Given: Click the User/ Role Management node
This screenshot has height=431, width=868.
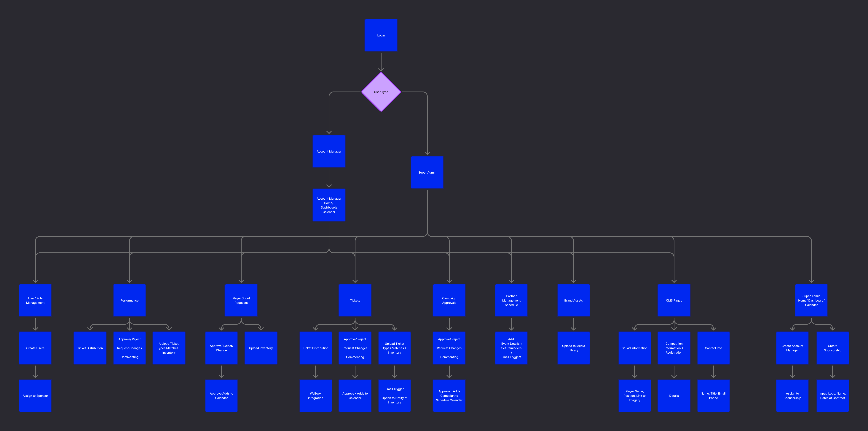Looking at the screenshot, I should (35, 300).
